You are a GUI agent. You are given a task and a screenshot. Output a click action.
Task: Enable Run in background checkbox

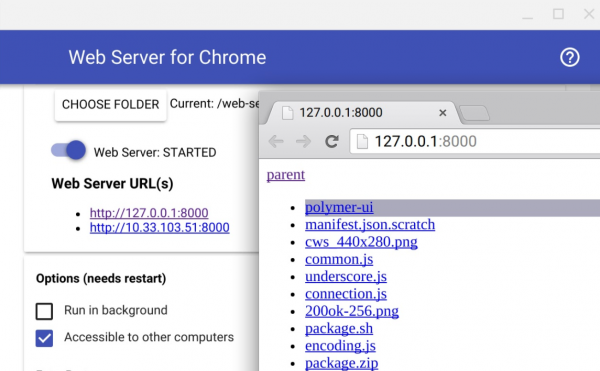pyautogui.click(x=44, y=311)
